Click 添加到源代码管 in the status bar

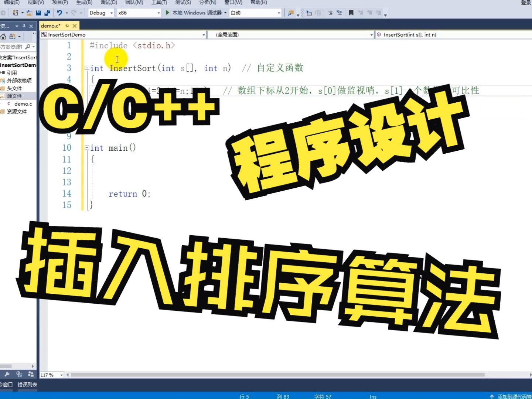(x=514, y=396)
